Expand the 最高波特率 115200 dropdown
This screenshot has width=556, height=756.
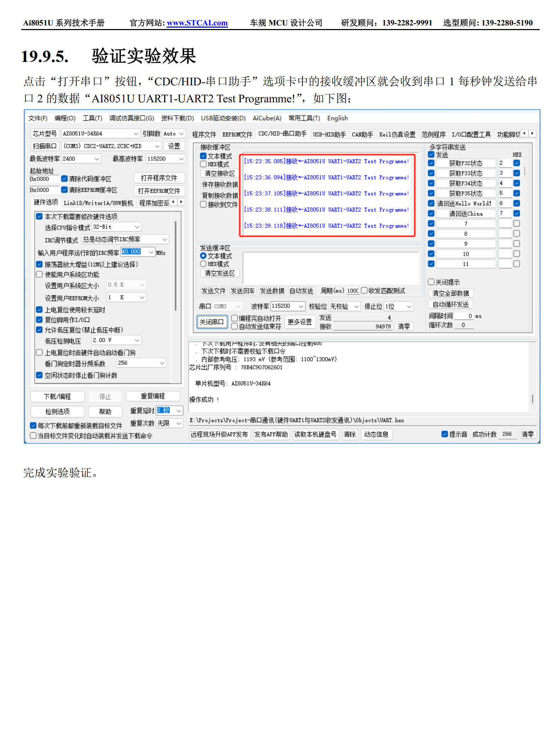coord(181,159)
